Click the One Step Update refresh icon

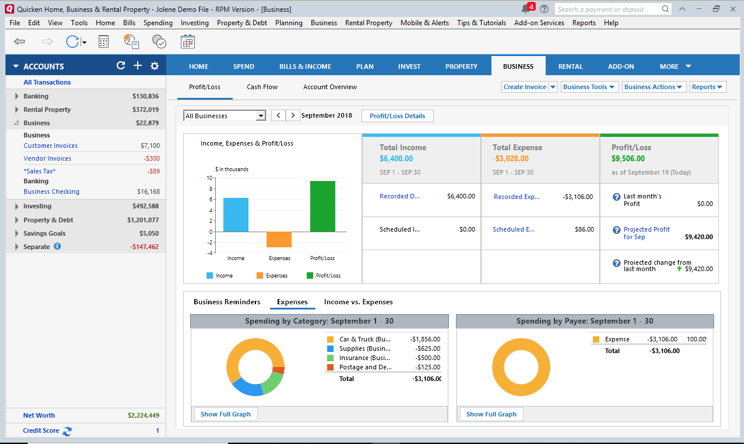[72, 42]
